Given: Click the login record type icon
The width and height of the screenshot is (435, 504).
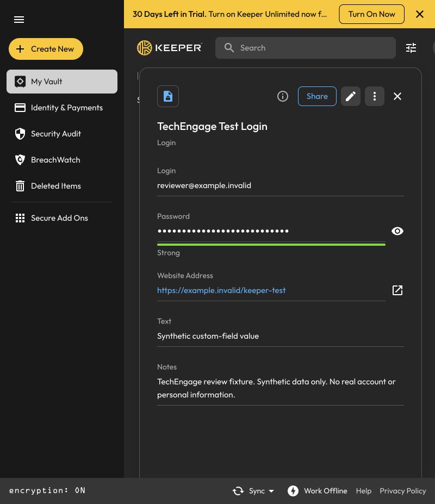Looking at the screenshot, I should tap(168, 96).
